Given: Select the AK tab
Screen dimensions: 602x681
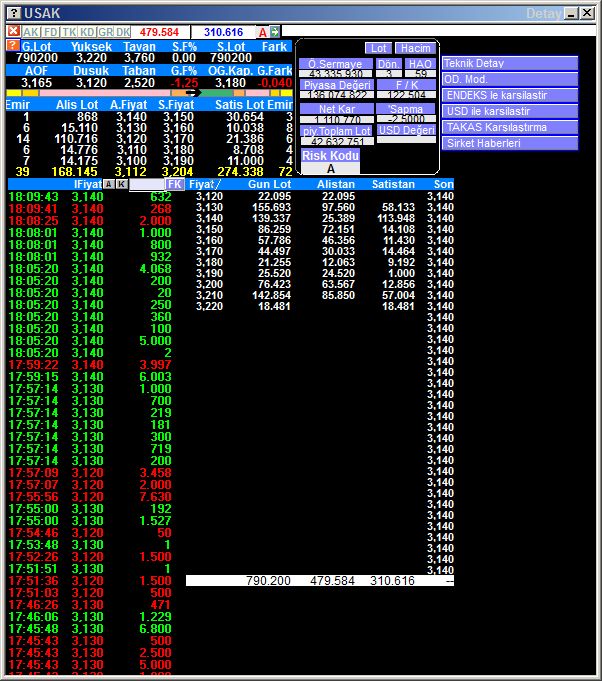Looking at the screenshot, I should 31,32.
